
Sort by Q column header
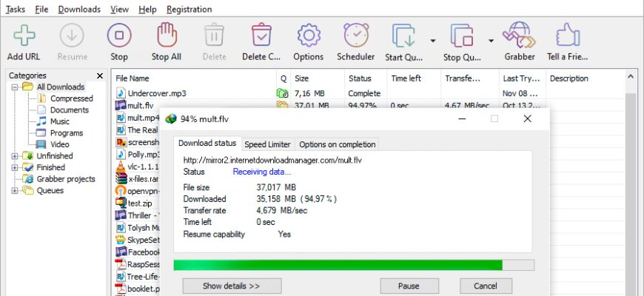284,78
